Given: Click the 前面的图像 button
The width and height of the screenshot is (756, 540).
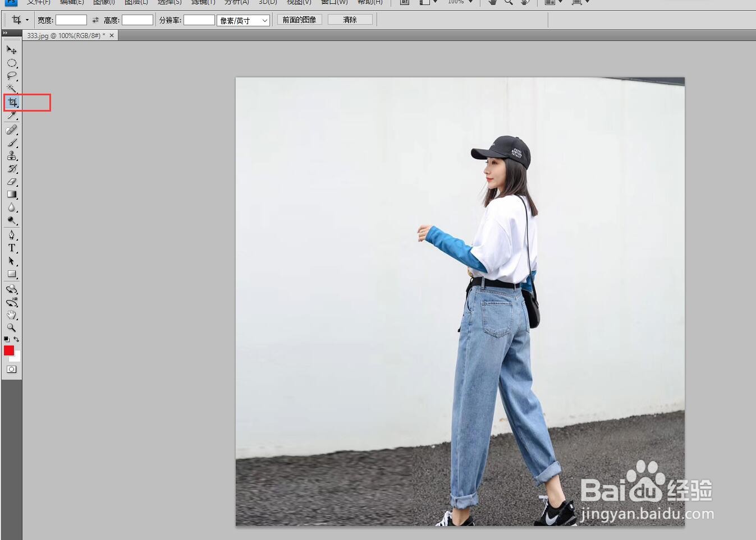Looking at the screenshot, I should 299,20.
